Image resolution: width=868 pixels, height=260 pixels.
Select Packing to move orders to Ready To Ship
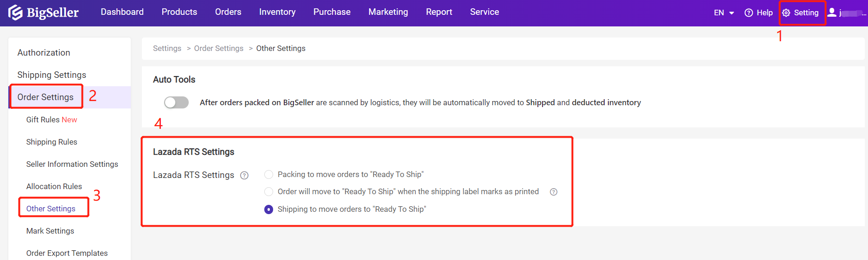pos(268,174)
